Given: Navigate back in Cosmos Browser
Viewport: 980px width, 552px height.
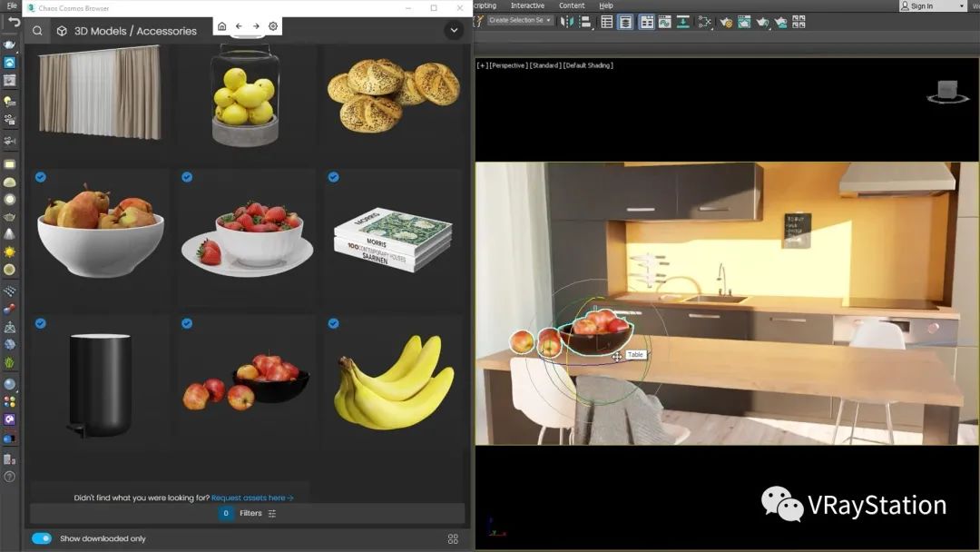Looking at the screenshot, I should pyautogui.click(x=239, y=26).
